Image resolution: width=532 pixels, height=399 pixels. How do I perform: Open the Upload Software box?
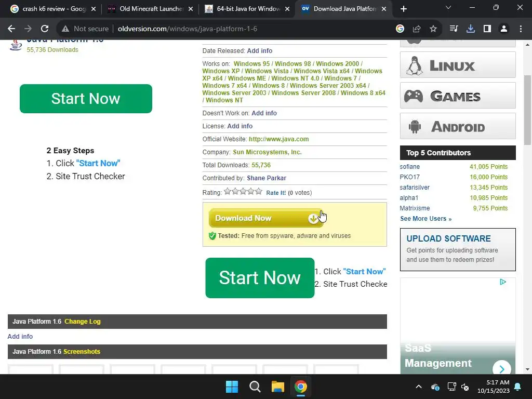tap(458, 249)
